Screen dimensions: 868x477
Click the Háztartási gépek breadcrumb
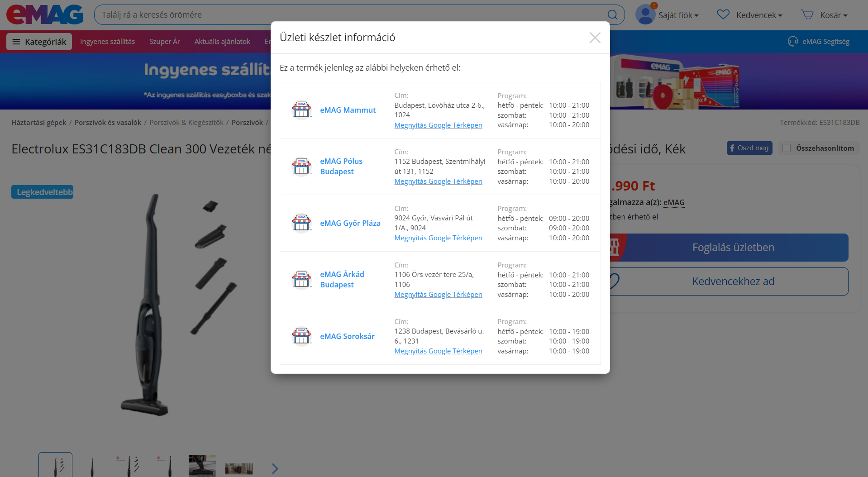pos(39,123)
